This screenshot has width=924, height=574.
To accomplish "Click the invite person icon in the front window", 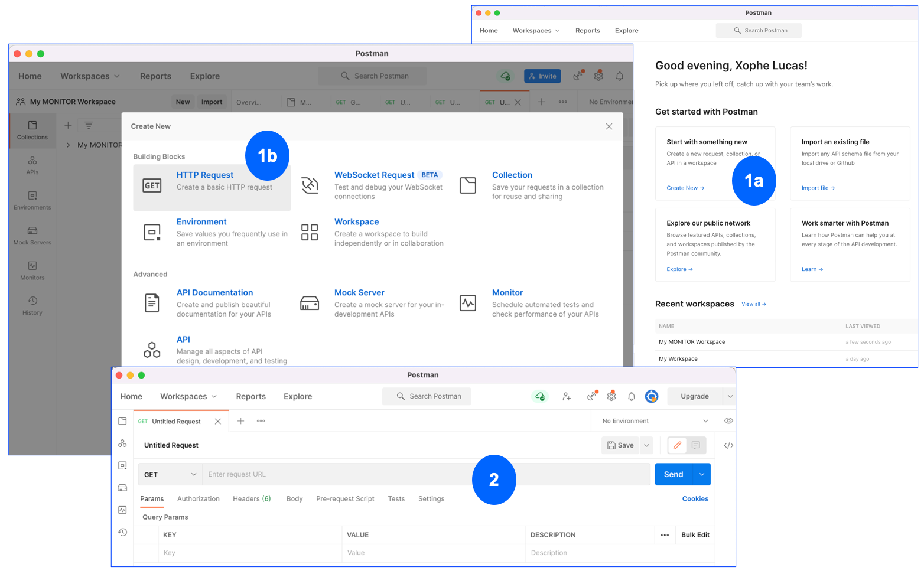I will pyautogui.click(x=567, y=396).
